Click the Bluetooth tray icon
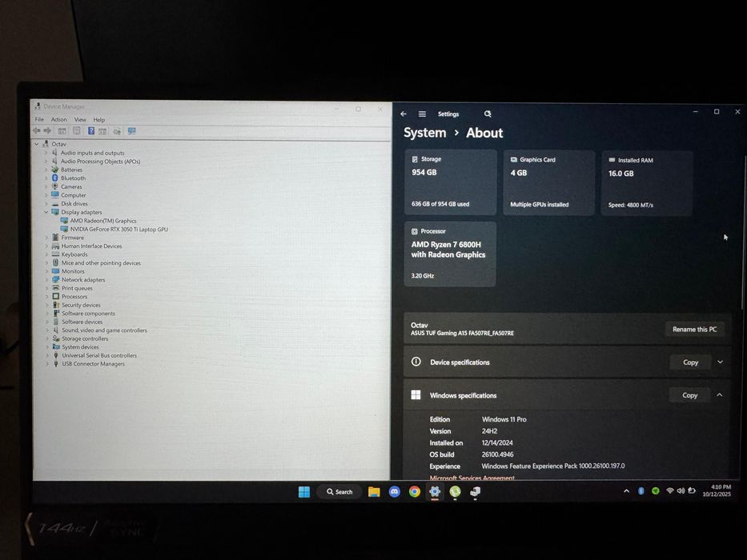 point(641,491)
